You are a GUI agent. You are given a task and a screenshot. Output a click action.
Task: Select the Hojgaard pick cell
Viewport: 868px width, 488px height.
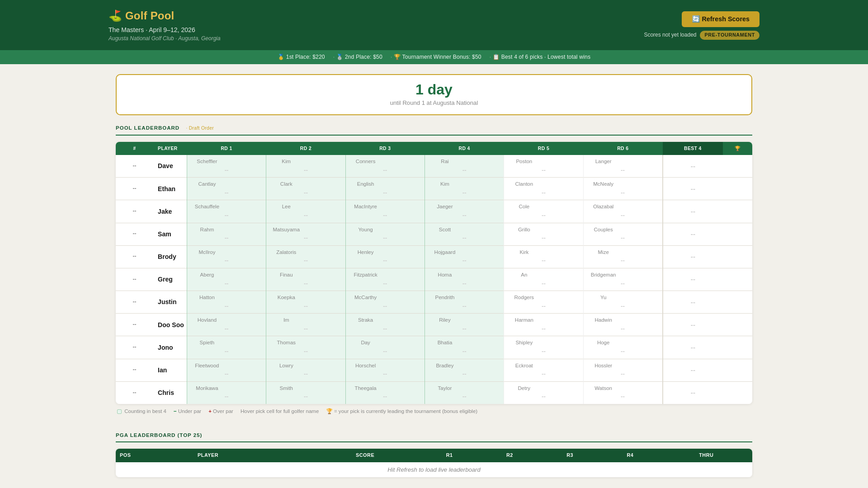464,257
